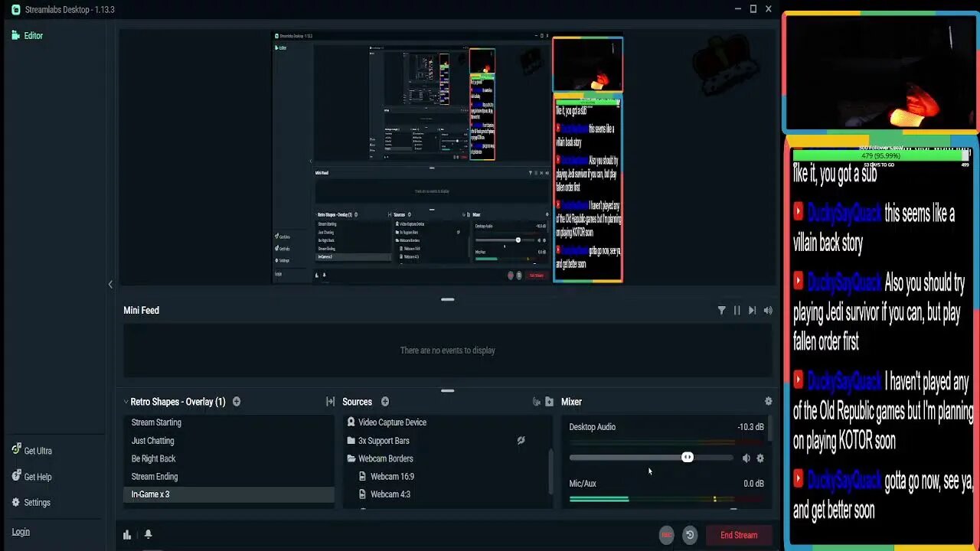This screenshot has width=980, height=551.
Task: Click the "-10.3 dB" Desktop Audio level
Action: coord(750,427)
